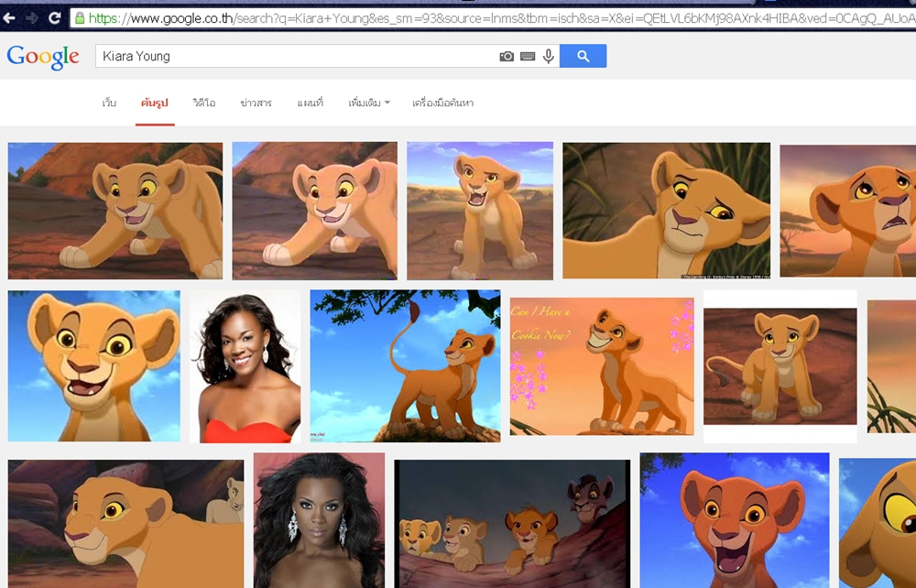Open the แผนที่ maps tab
916x588 pixels.
click(x=311, y=103)
